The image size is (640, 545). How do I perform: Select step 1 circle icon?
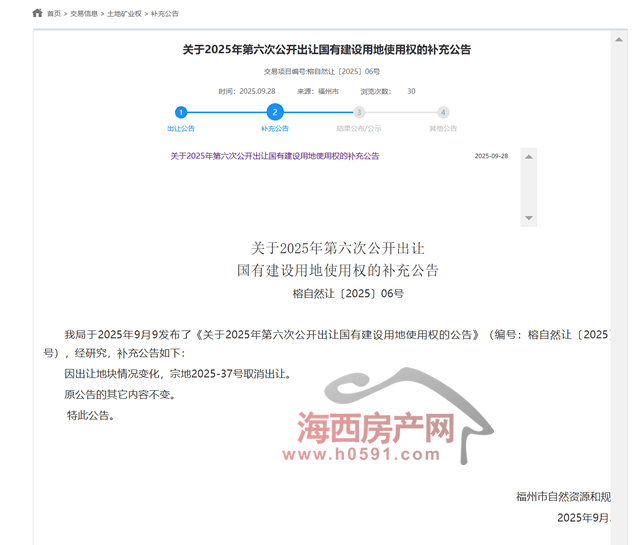(x=181, y=113)
